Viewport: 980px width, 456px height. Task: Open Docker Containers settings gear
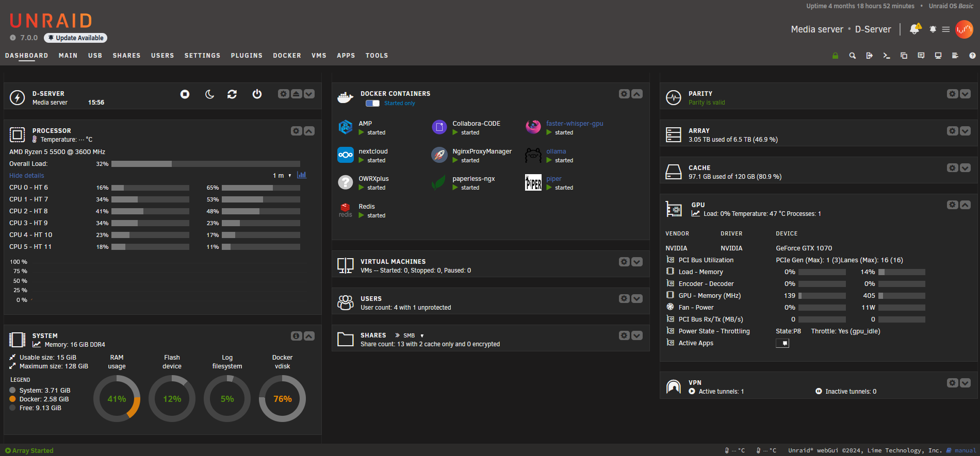(624, 94)
